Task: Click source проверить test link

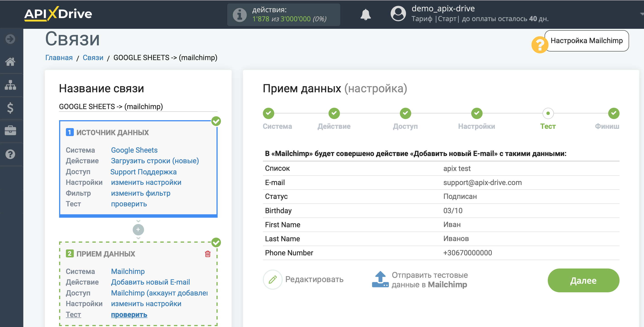Action: (129, 204)
